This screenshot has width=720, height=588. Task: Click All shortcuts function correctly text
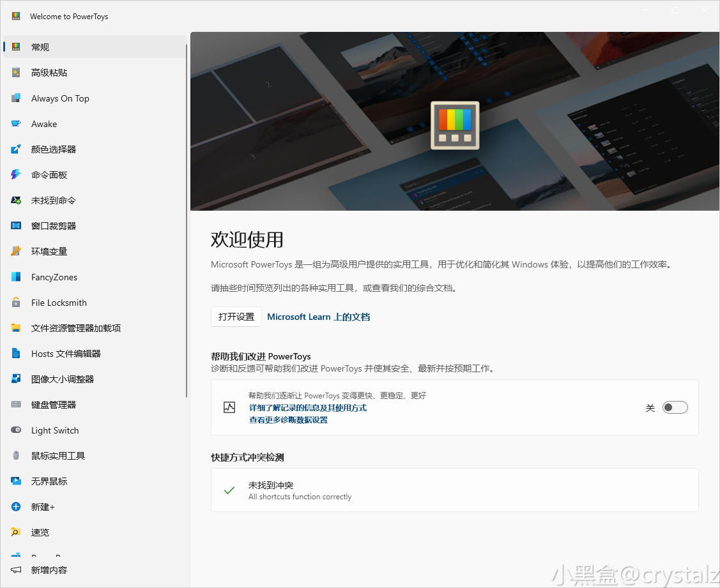[x=300, y=497]
